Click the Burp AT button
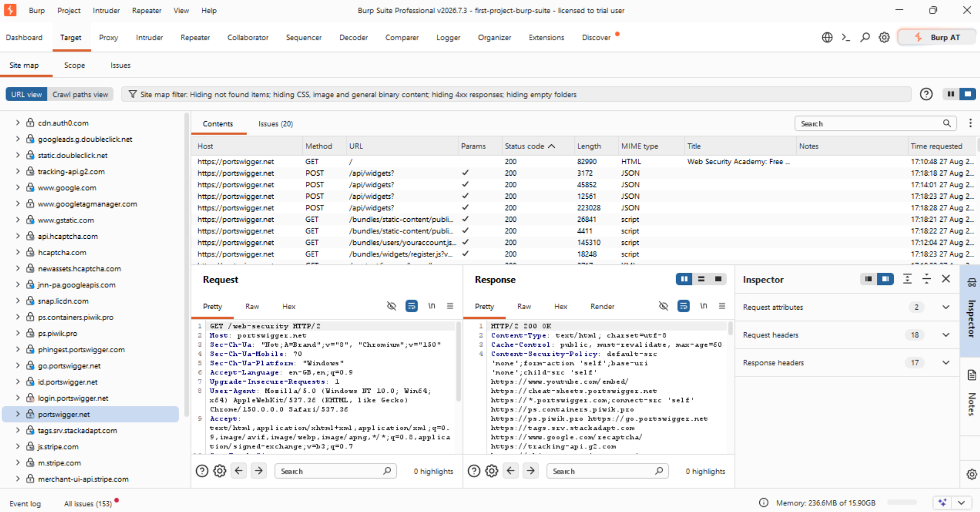 (x=937, y=37)
